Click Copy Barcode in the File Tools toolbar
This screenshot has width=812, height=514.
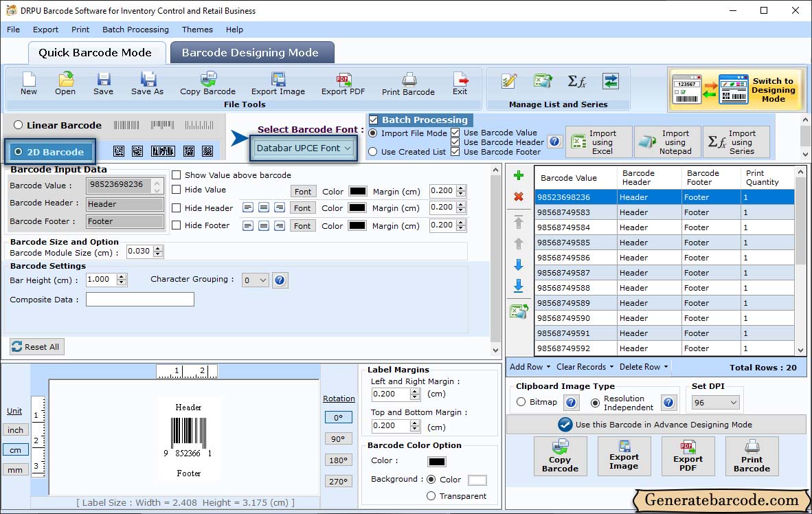point(207,84)
